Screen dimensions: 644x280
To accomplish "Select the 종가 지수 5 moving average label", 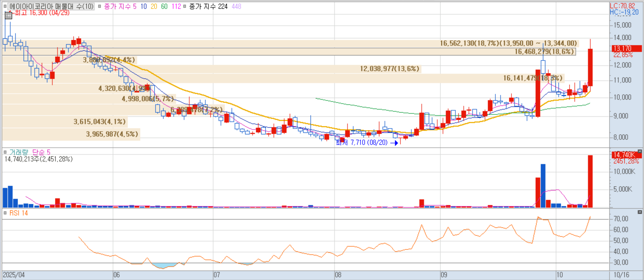I will coord(120,6).
